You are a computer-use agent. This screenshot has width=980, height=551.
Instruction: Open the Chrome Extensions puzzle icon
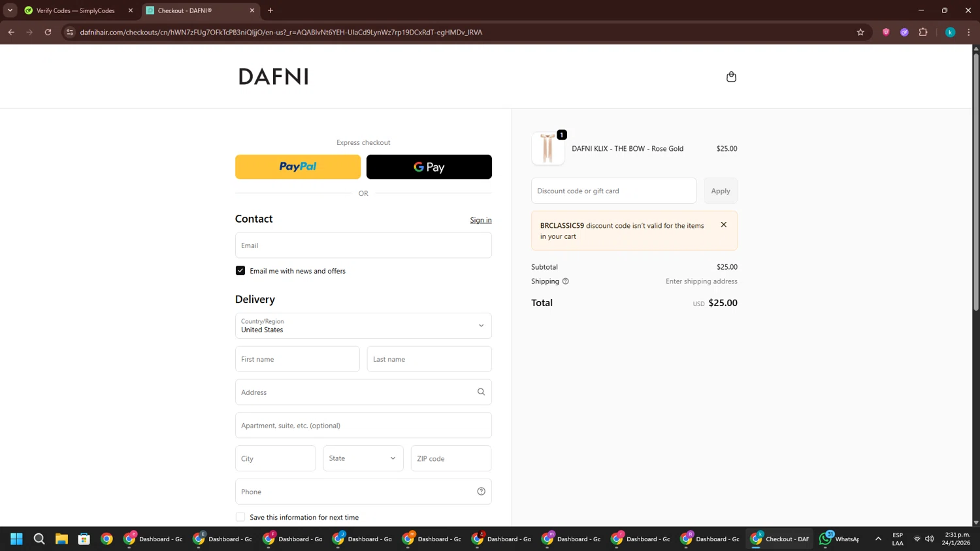923,32
